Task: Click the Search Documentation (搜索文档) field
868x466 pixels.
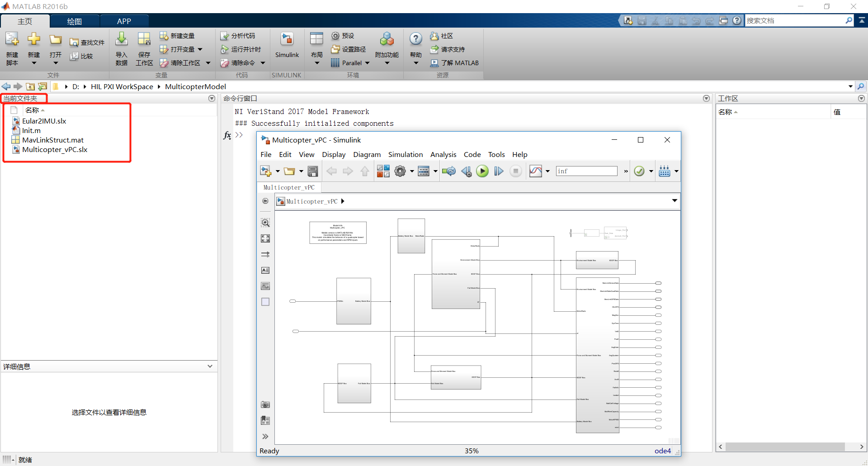Action: pyautogui.click(x=796, y=20)
